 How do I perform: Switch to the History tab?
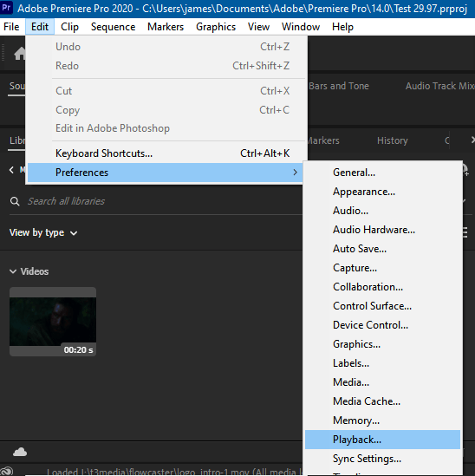click(x=392, y=140)
